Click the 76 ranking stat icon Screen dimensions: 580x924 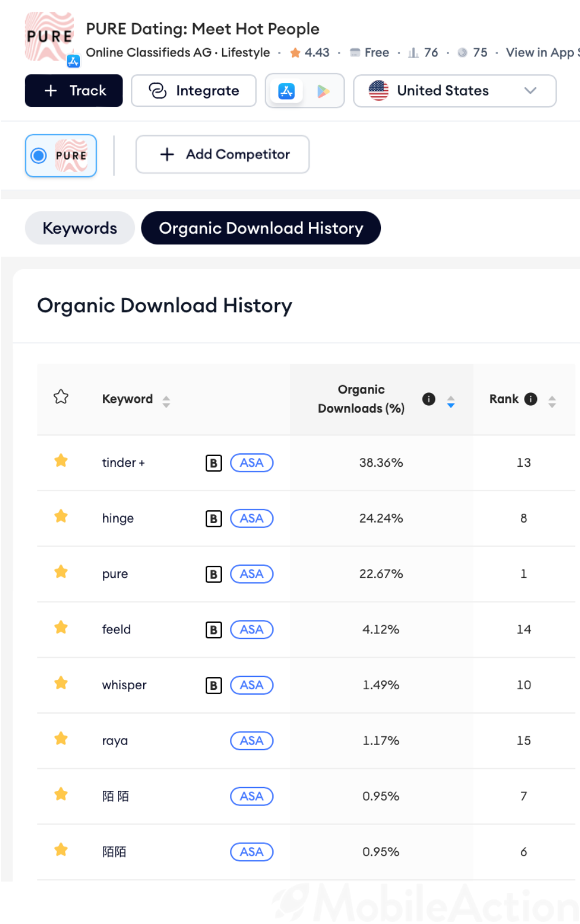click(413, 53)
